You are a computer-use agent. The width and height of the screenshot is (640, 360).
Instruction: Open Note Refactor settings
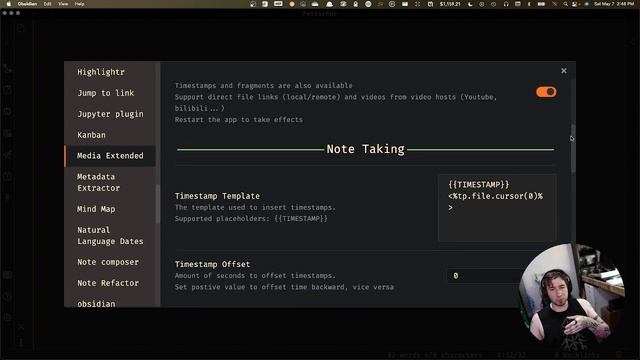(x=108, y=283)
